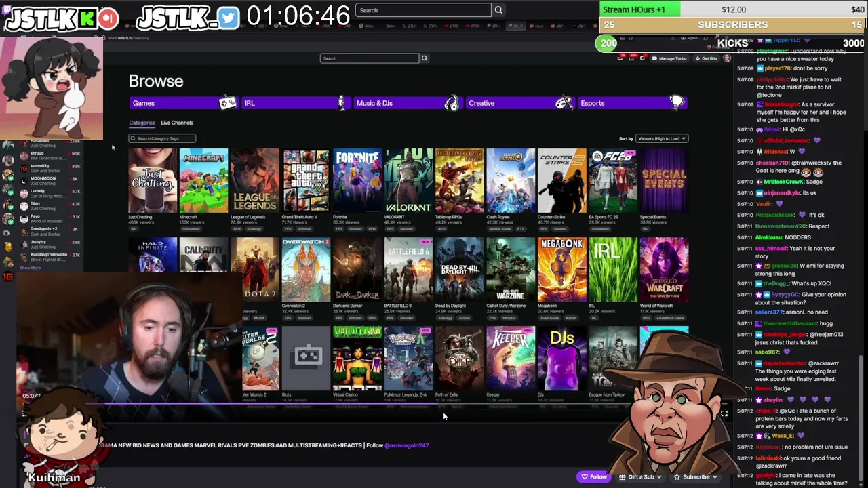
Task: Open the Counter-Strike category cover
Action: point(561,180)
